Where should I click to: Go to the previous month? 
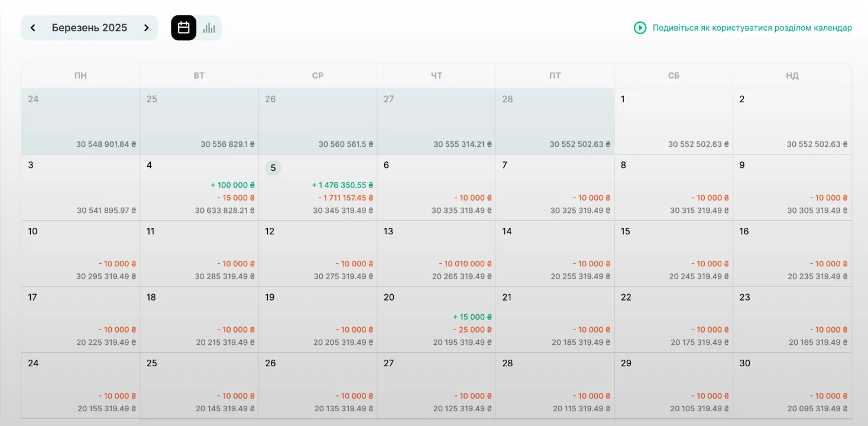(x=33, y=27)
